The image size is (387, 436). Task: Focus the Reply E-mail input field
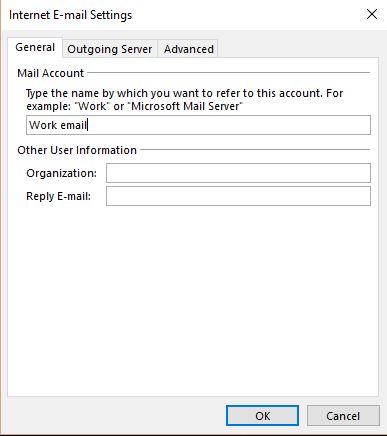(238, 196)
